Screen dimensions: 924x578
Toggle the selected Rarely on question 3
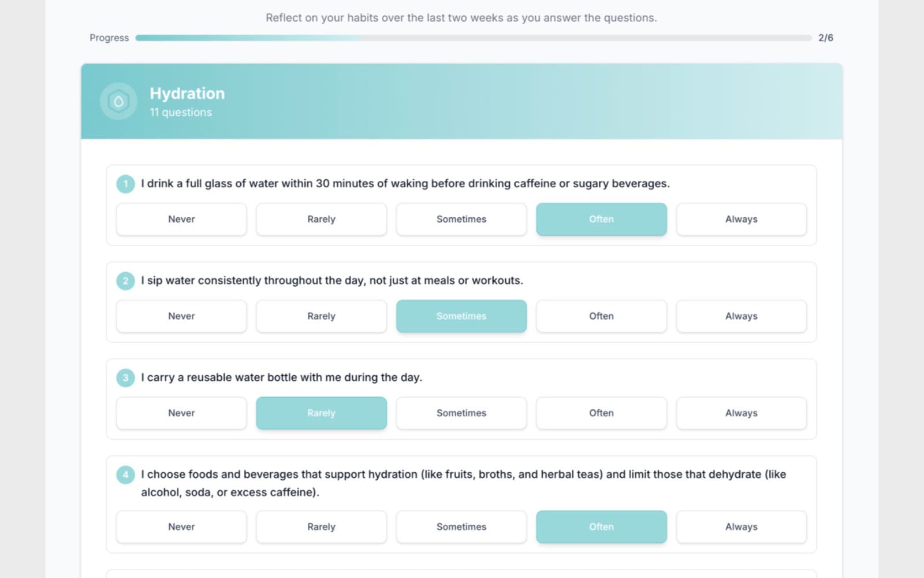point(321,413)
